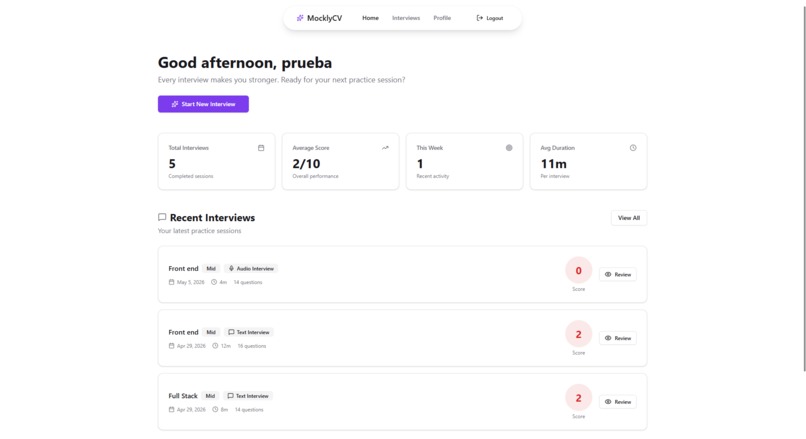The width and height of the screenshot is (806, 439).
Task: Click the Full Stack interview title
Action: 183,396
